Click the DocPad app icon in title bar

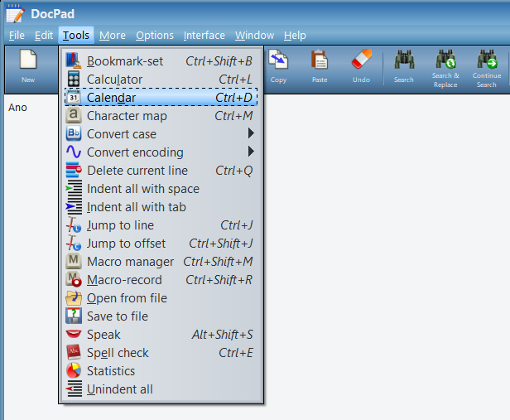pyautogui.click(x=15, y=13)
